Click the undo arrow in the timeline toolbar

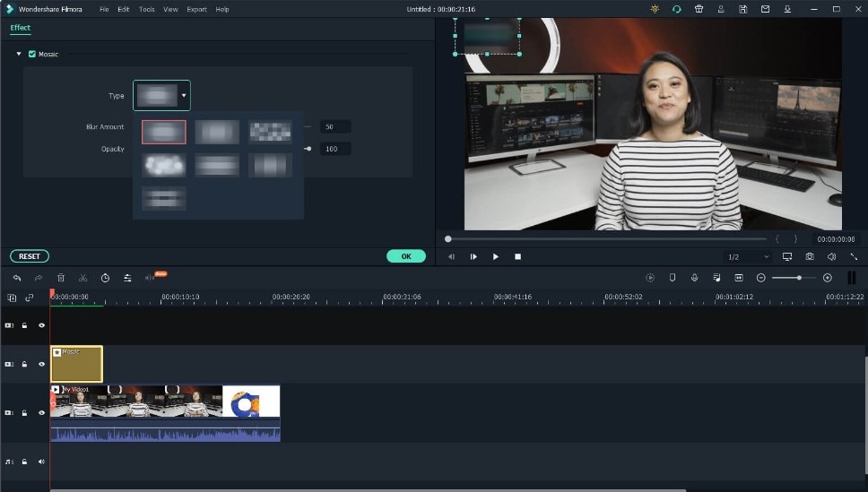pos(16,278)
